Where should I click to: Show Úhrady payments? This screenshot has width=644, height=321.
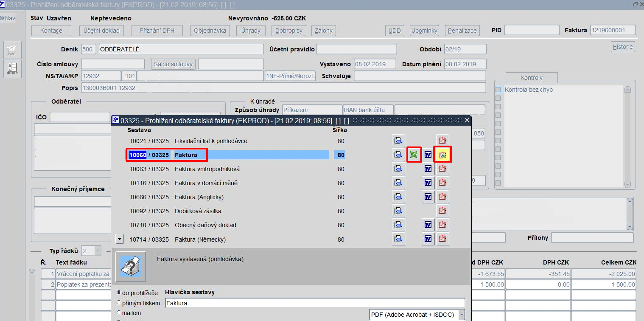pyautogui.click(x=251, y=31)
